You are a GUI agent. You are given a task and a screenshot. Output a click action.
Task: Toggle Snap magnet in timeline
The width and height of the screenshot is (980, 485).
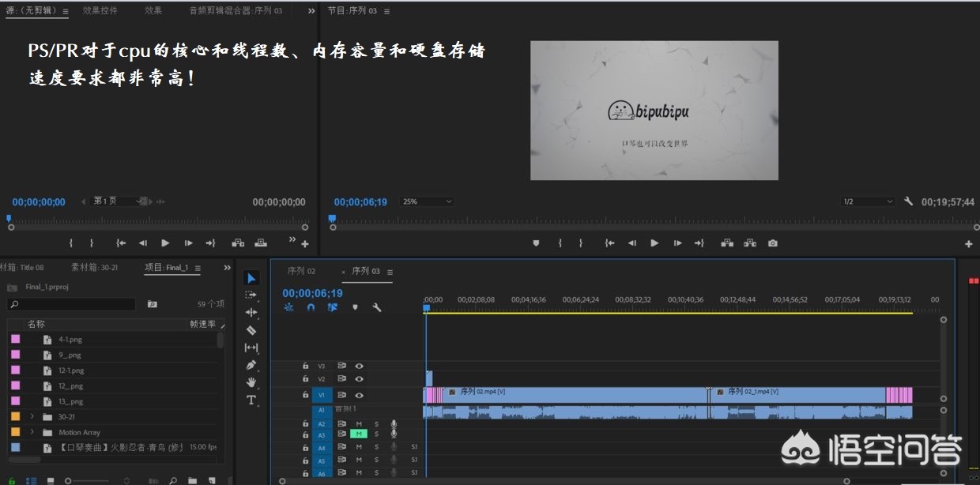[x=311, y=307]
